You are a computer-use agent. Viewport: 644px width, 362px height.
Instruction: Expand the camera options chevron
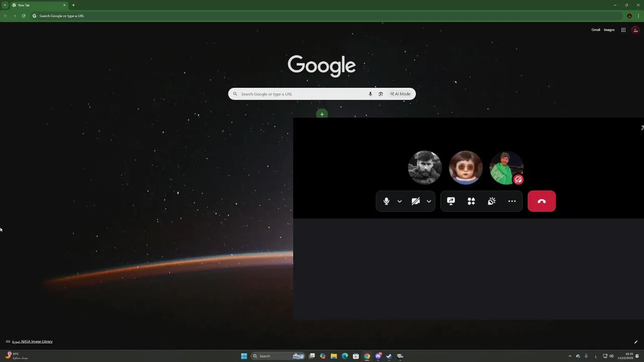429,201
